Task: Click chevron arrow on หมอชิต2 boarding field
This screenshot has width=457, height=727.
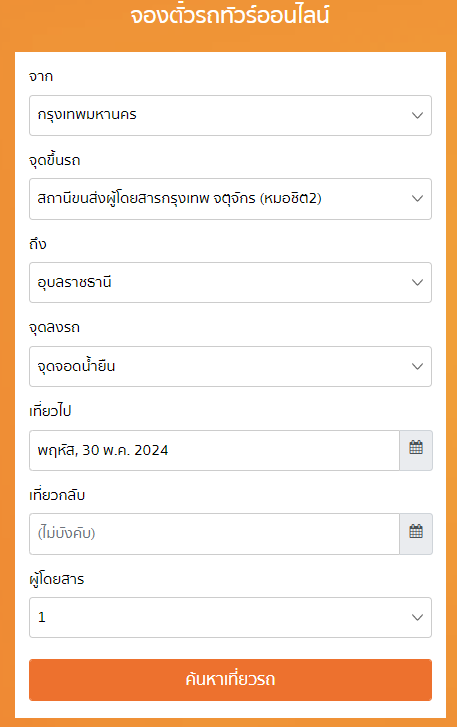Action: (418, 199)
